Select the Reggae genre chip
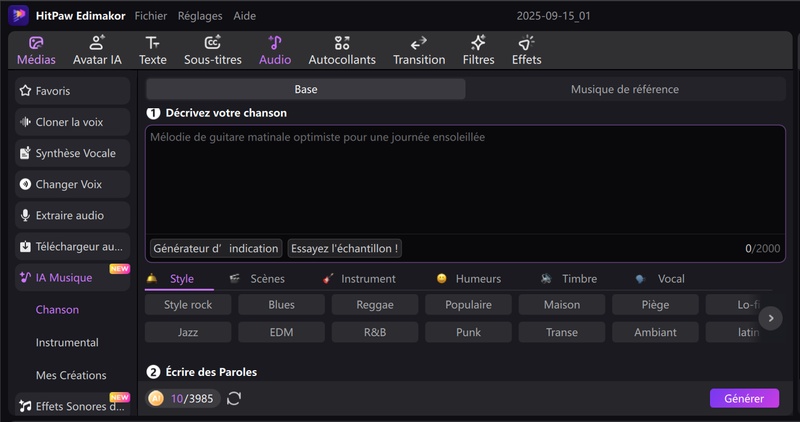Image resolution: width=800 pixels, height=422 pixels. pyautogui.click(x=375, y=305)
